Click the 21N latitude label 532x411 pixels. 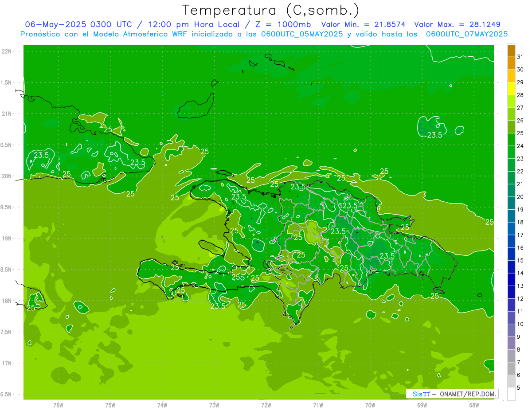[8, 114]
